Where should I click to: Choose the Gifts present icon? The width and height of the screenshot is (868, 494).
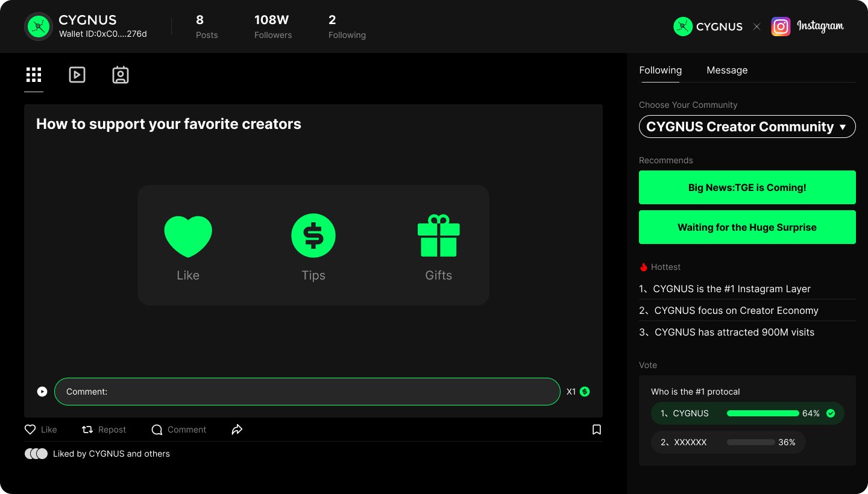tap(438, 236)
